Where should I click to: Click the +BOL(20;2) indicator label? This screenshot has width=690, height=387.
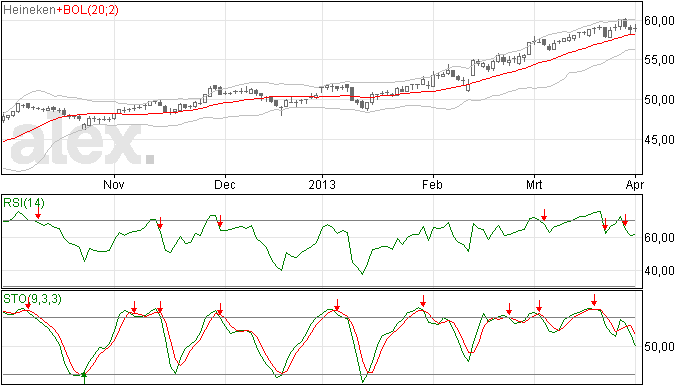(x=87, y=10)
